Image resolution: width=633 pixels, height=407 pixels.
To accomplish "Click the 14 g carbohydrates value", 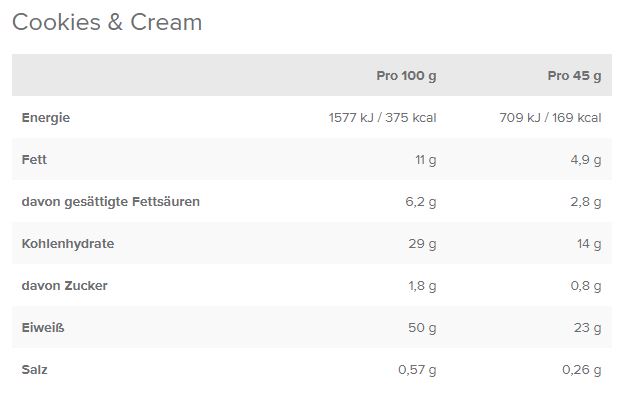I will click(x=590, y=244).
